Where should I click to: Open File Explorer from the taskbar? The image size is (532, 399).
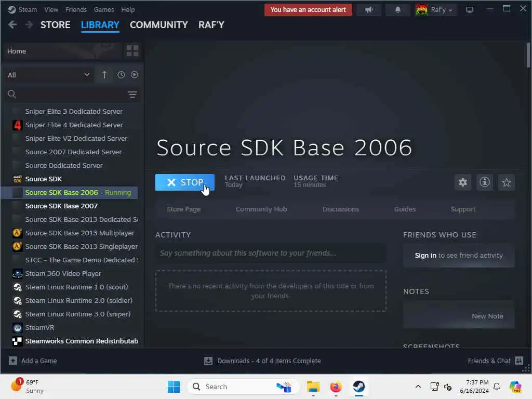313,387
